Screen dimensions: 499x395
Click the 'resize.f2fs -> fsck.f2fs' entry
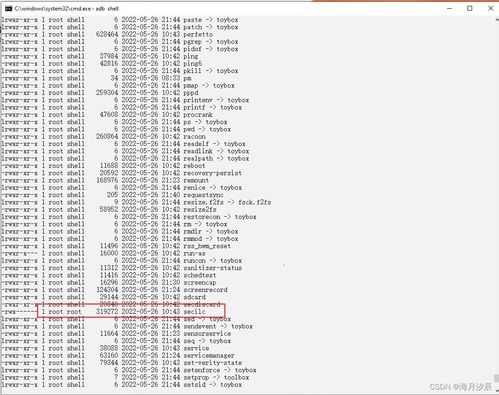point(227,202)
